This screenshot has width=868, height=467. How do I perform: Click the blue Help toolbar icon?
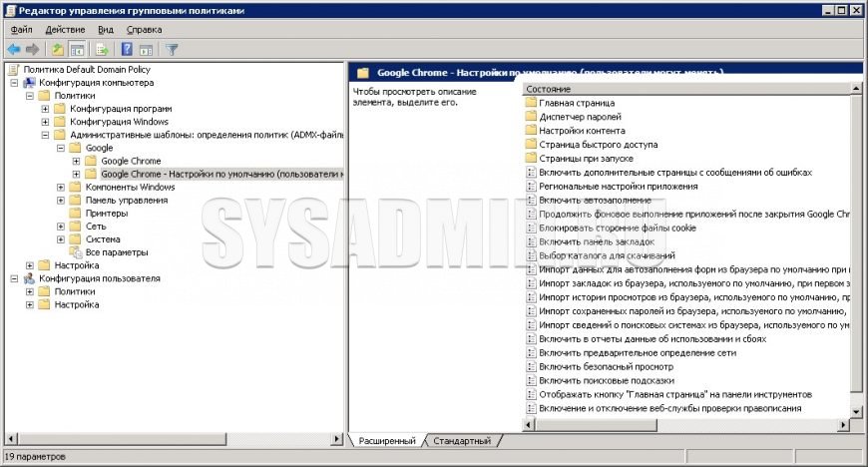point(128,49)
